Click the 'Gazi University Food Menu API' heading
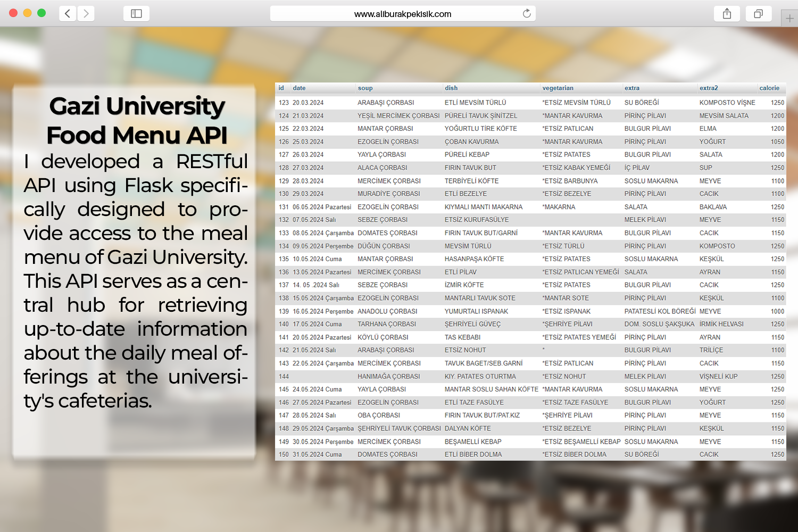The image size is (798, 532). (137, 121)
